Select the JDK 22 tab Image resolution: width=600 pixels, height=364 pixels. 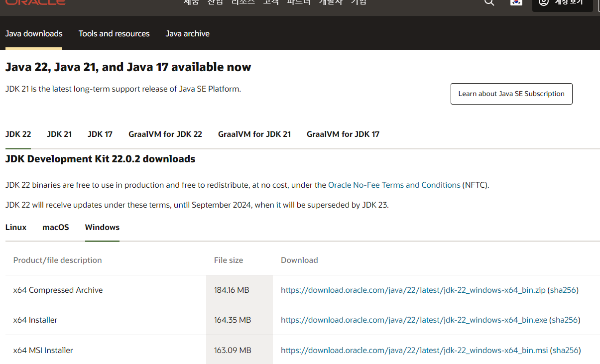[18, 134]
